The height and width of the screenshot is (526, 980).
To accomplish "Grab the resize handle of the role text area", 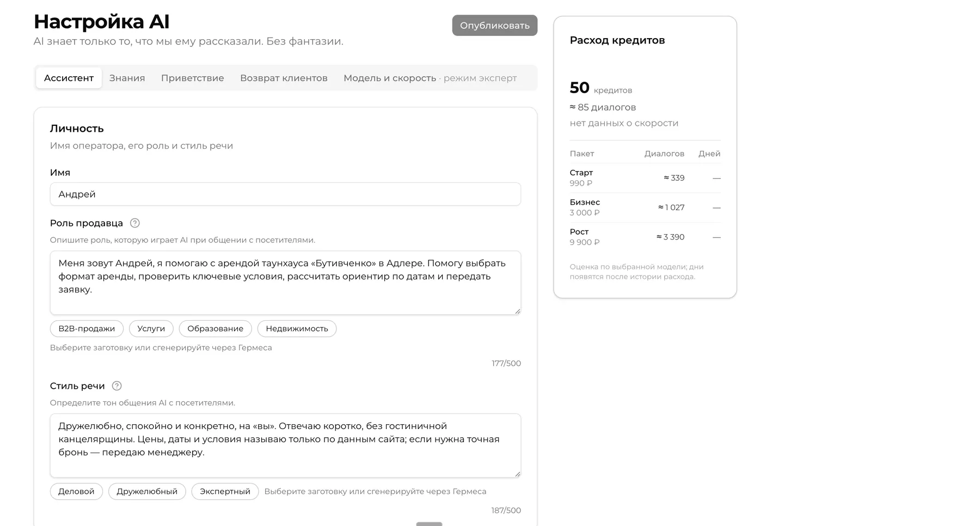I will click(x=517, y=311).
